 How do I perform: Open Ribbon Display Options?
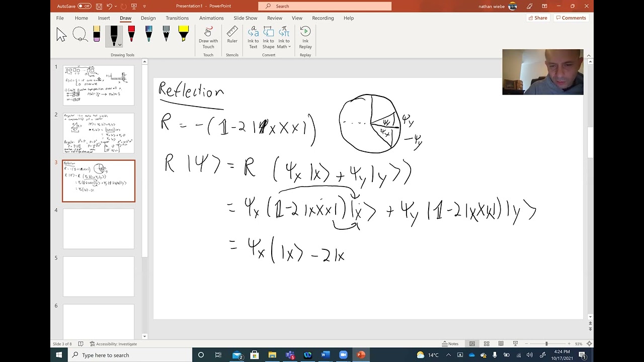pos(544,6)
